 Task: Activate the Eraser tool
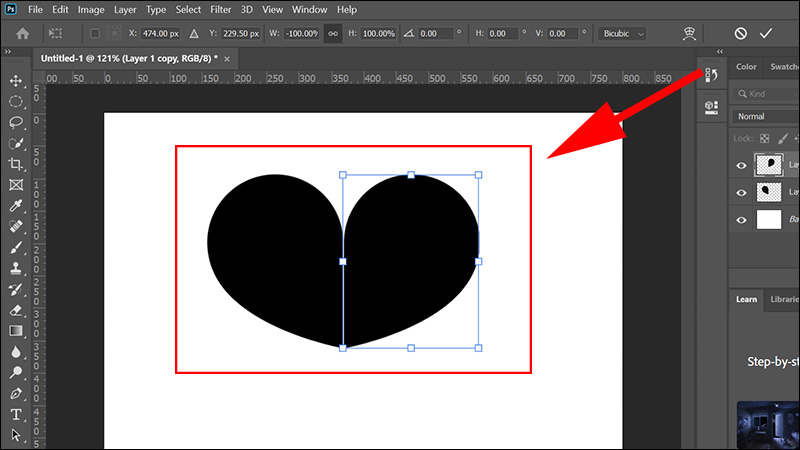[16, 310]
